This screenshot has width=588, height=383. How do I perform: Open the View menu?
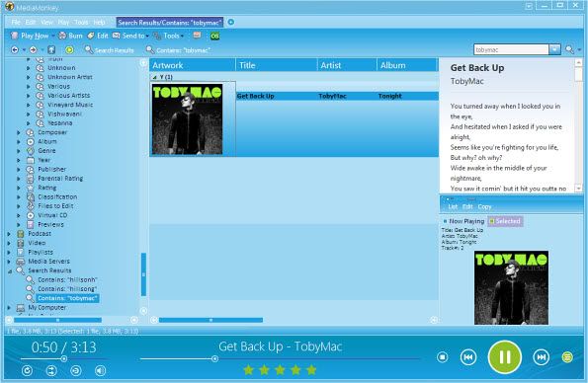(46, 22)
